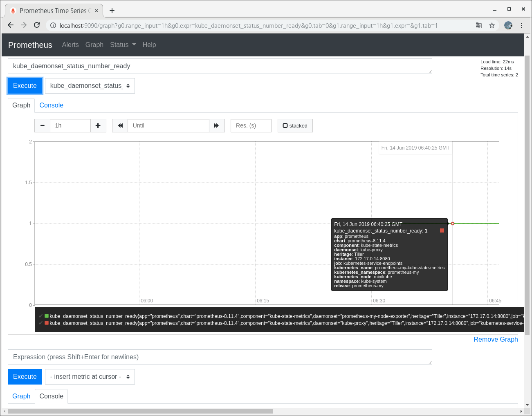Toggle the stacked graph option

295,126
